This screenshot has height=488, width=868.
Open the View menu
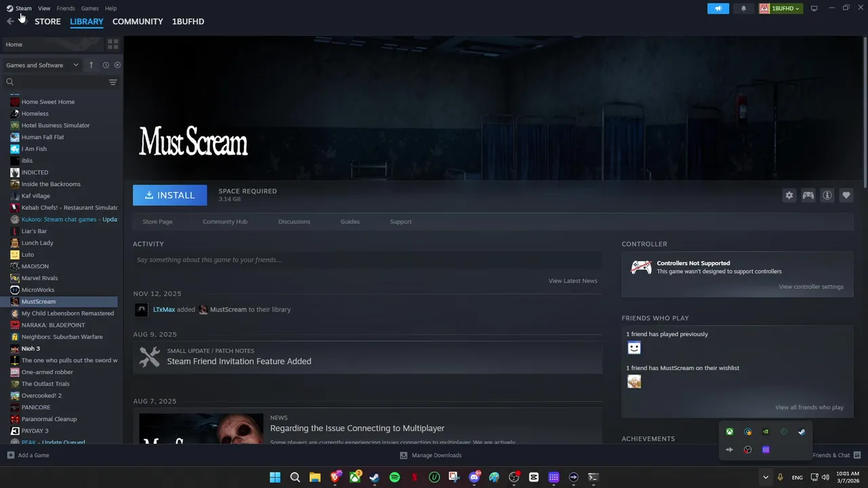coord(44,8)
